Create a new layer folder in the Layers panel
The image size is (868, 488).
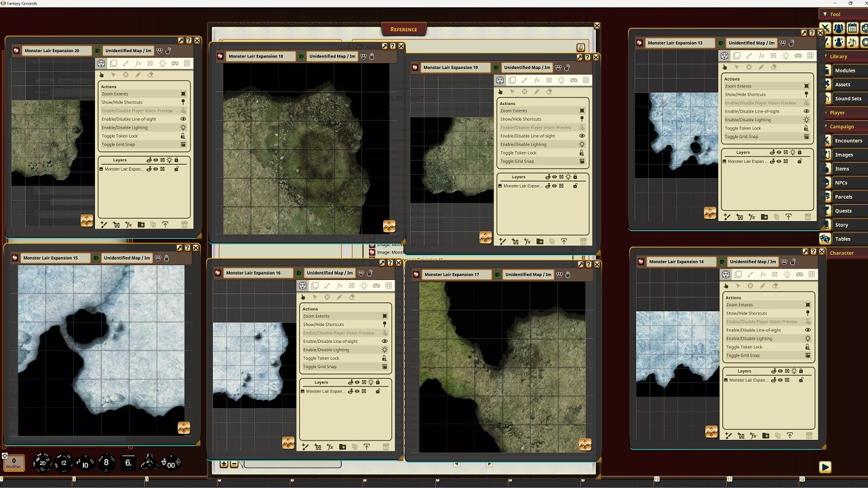(341, 447)
